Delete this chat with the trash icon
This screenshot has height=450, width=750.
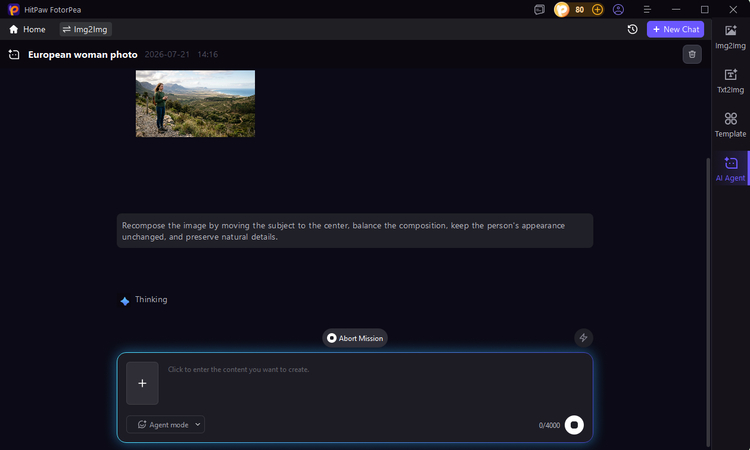coord(692,54)
